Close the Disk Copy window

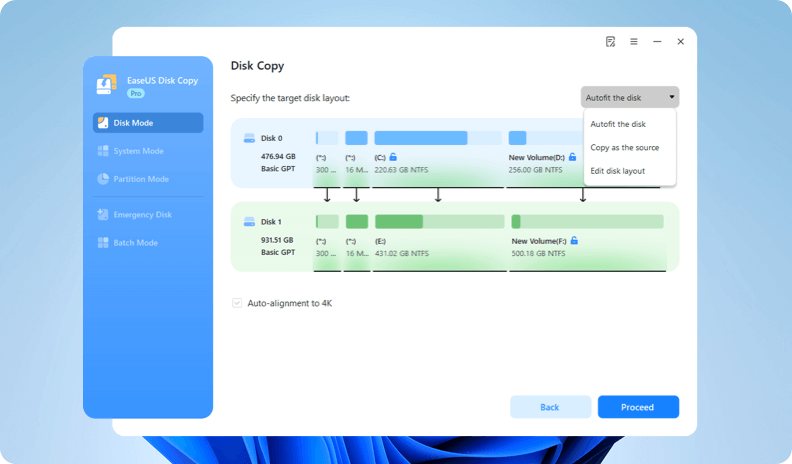pos(680,41)
